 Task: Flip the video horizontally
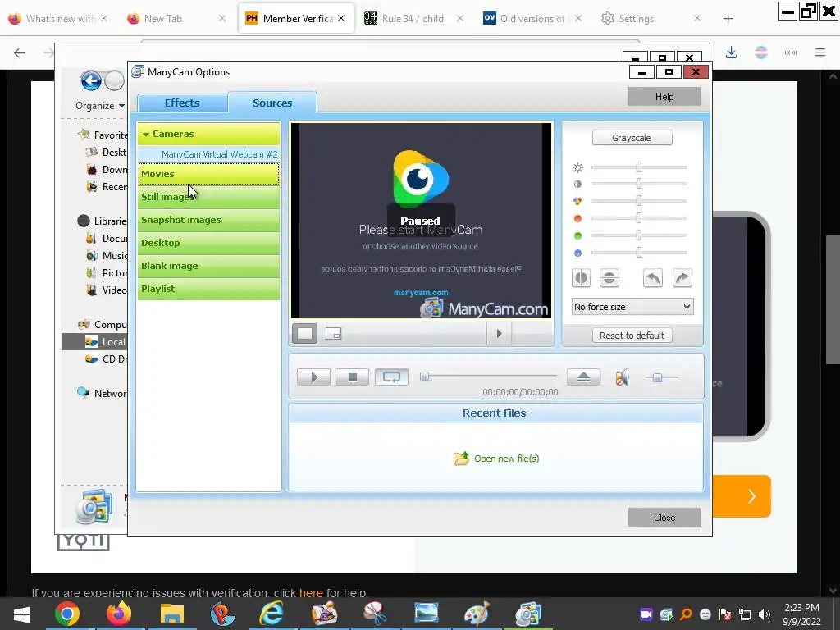[x=582, y=278]
